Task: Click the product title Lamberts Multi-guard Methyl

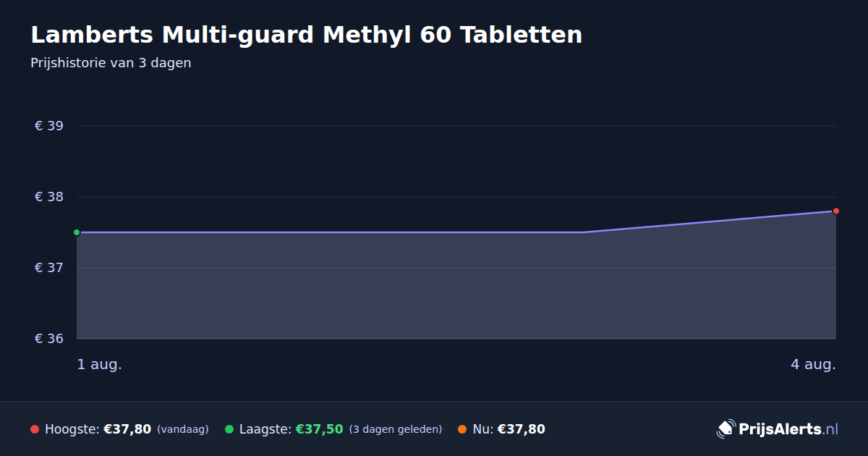Action: click(306, 35)
